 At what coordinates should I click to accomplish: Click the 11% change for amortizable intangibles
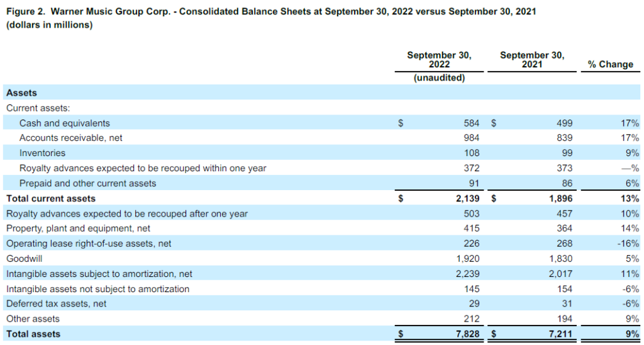tap(631, 274)
